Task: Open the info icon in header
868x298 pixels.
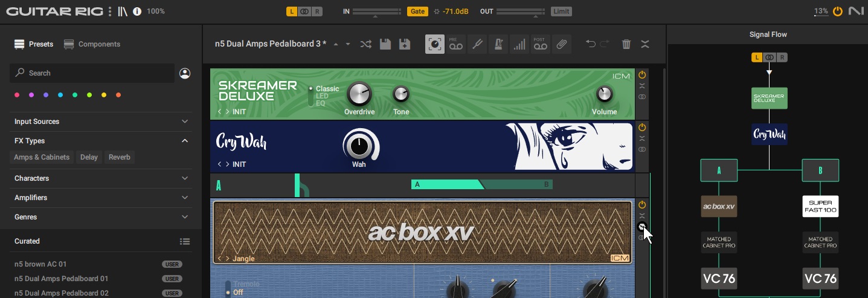Action: [x=137, y=11]
